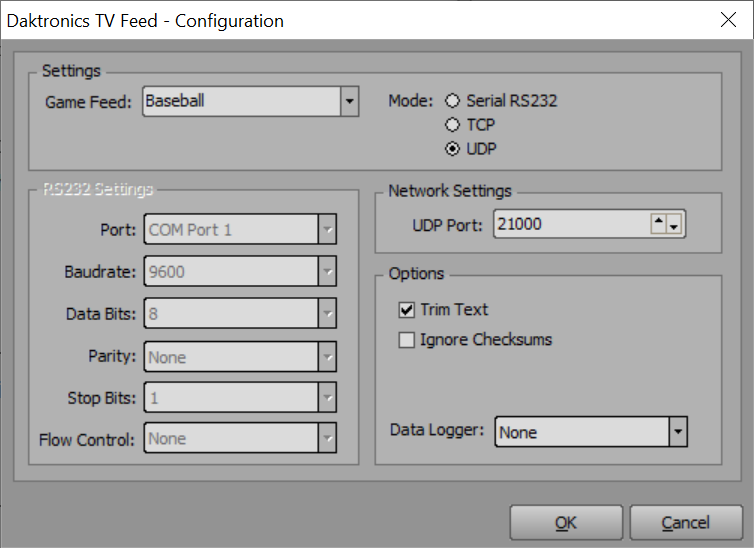The height and width of the screenshot is (548, 754).
Task: Click the Port label in RS232 Settings
Action: (118, 230)
